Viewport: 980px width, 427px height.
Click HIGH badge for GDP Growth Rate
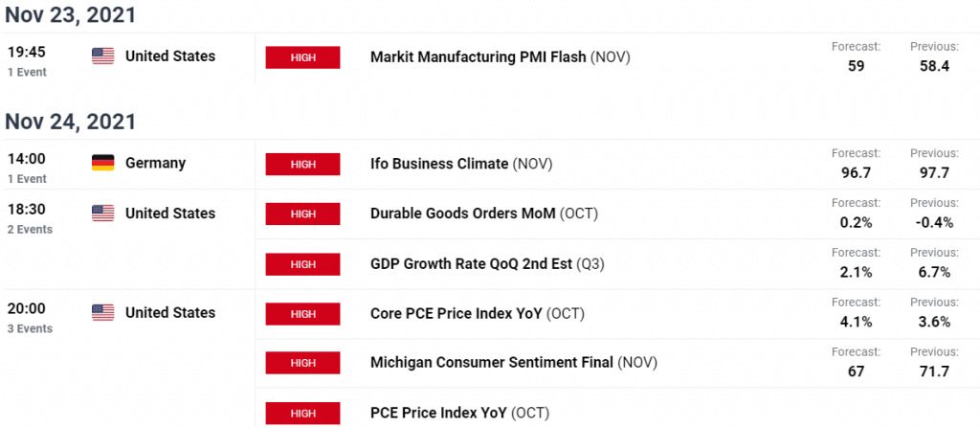coord(302,264)
